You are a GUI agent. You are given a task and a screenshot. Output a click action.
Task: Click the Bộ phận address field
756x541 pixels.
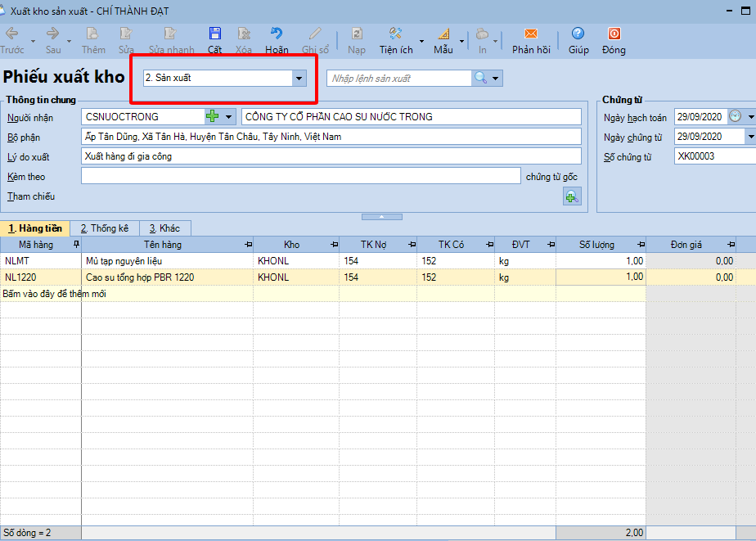[x=331, y=137]
